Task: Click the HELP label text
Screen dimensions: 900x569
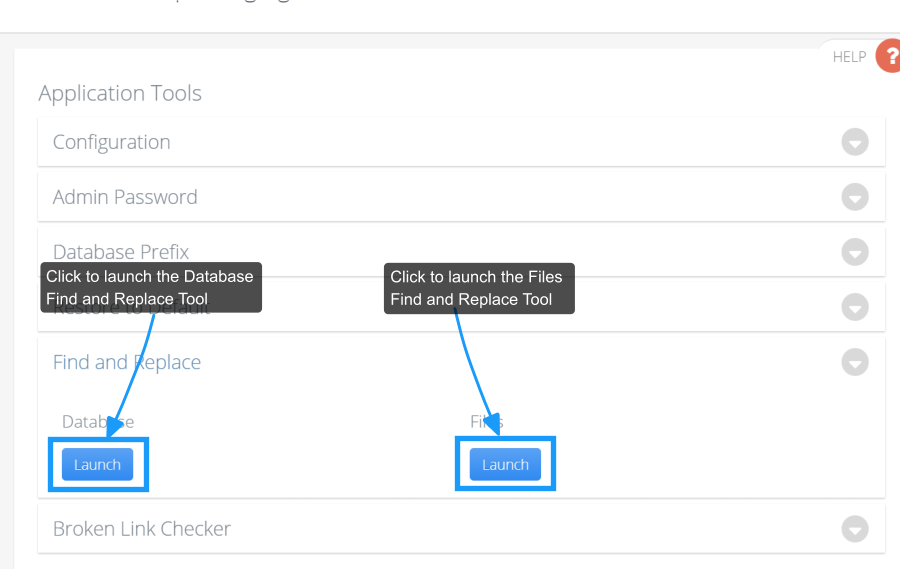Action: click(849, 57)
